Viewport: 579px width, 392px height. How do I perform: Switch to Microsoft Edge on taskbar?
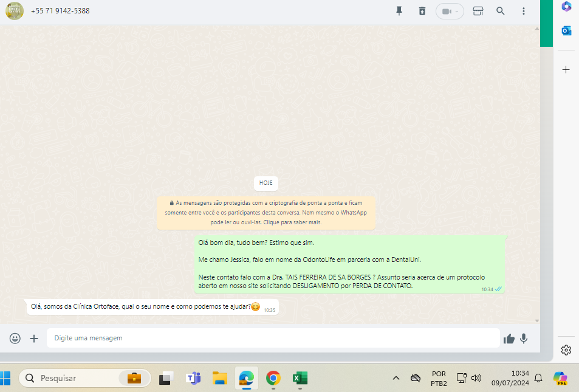click(246, 378)
